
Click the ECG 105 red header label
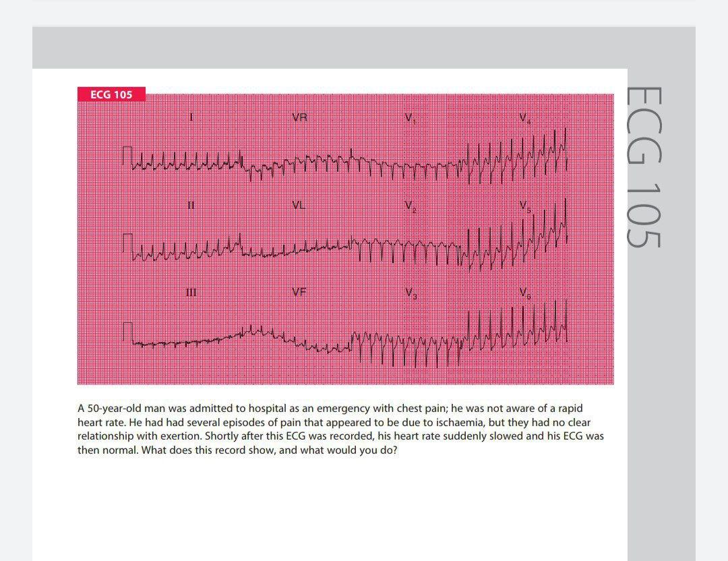112,94
